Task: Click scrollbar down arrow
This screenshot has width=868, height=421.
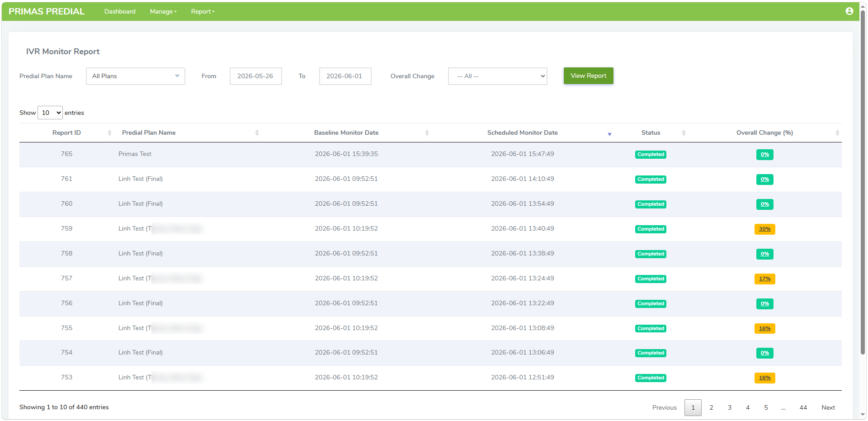Action: (863, 415)
